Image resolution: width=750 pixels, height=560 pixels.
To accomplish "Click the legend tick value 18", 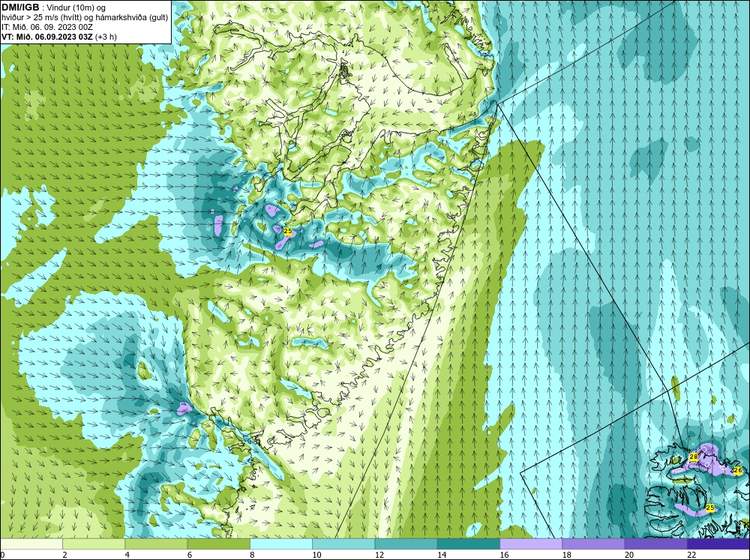I will pyautogui.click(x=567, y=554).
